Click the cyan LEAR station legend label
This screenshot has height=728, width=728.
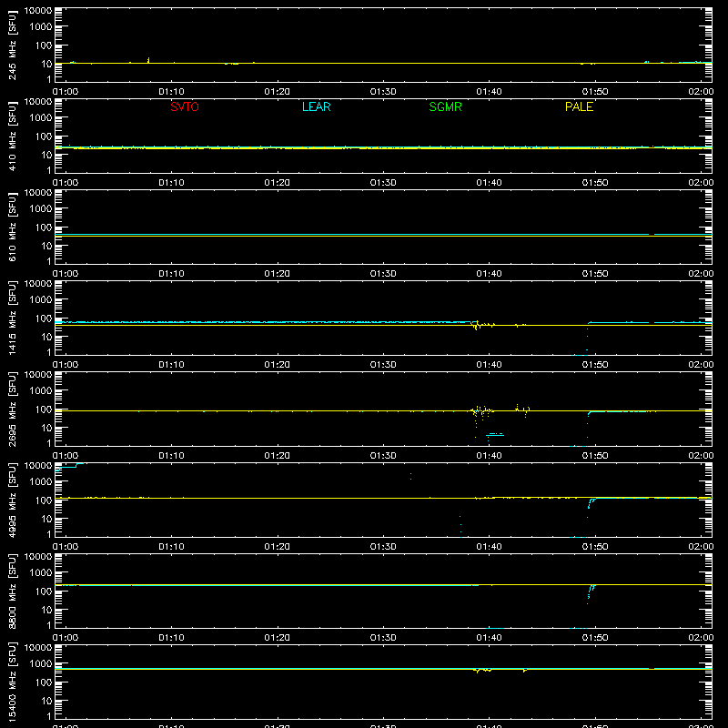[316, 106]
